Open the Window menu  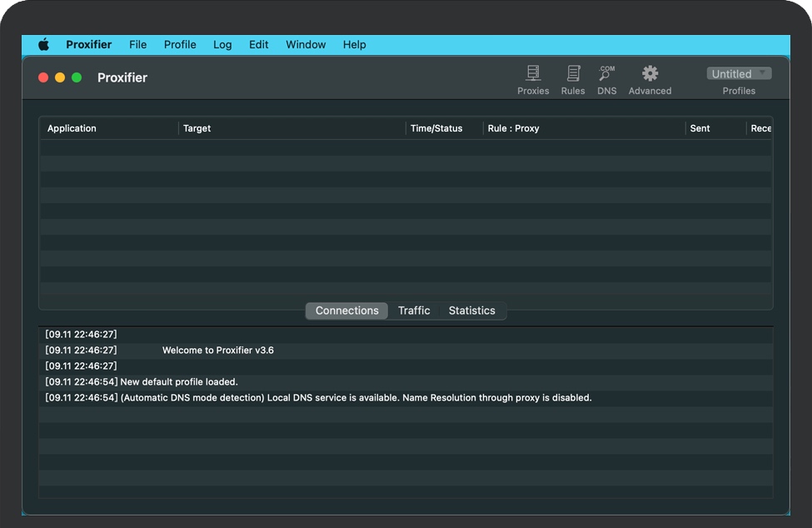click(306, 45)
